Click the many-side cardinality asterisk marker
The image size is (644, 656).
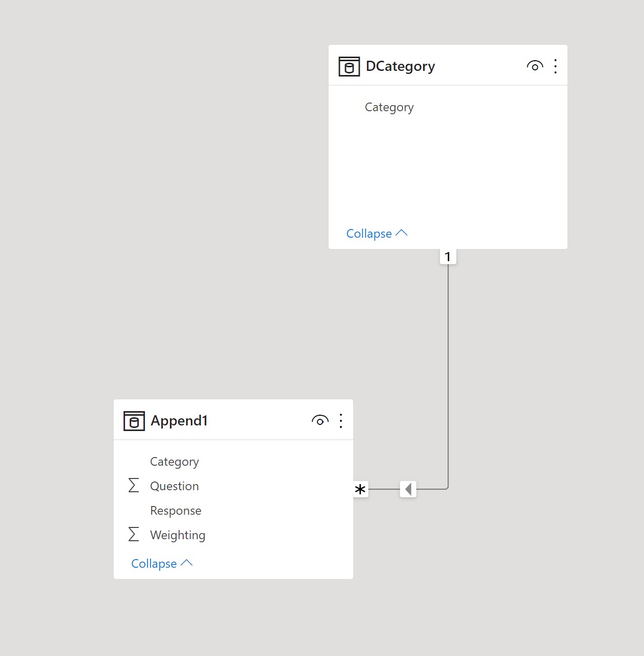360,489
